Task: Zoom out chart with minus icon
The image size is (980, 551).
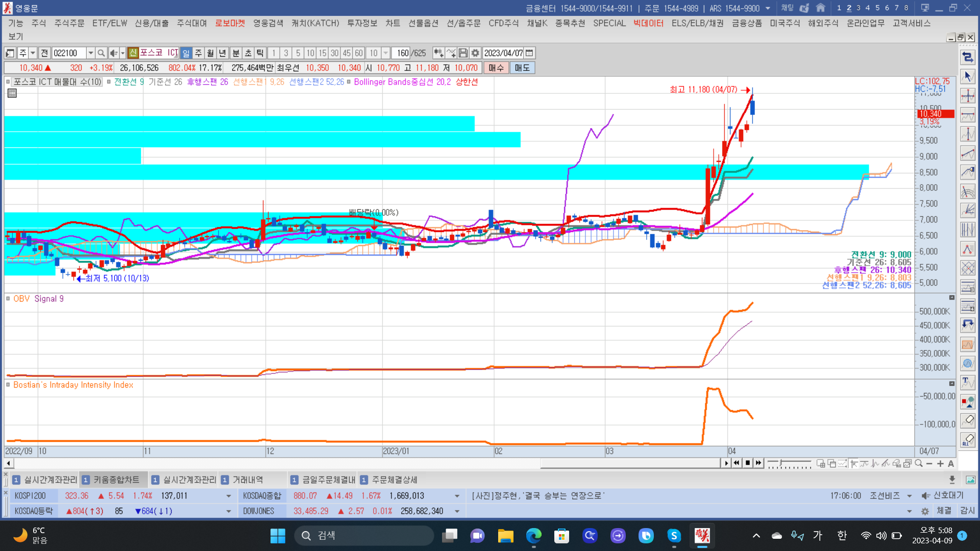Action: [929, 463]
